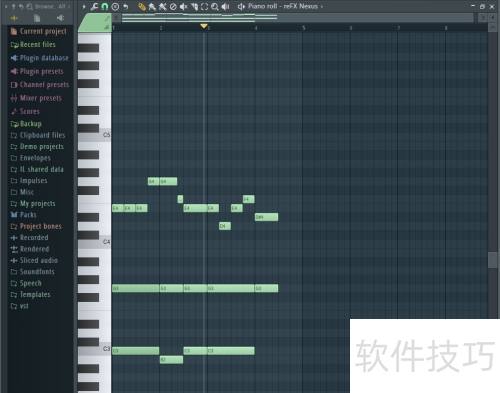Image resolution: width=500 pixels, height=393 pixels.
Task: Open the My projects folder
Action: point(33,203)
